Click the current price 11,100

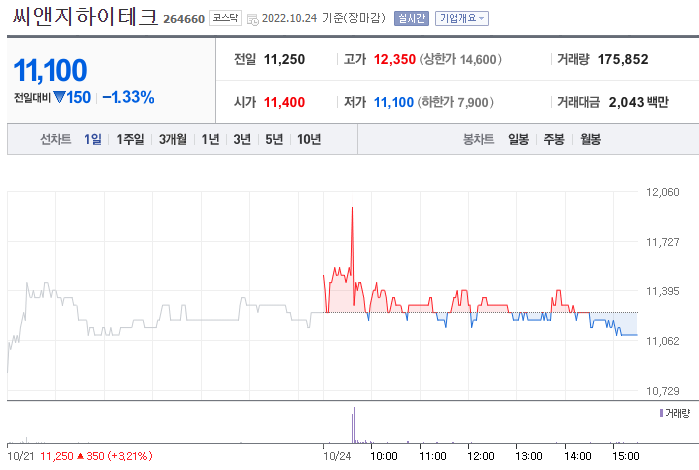click(x=50, y=70)
